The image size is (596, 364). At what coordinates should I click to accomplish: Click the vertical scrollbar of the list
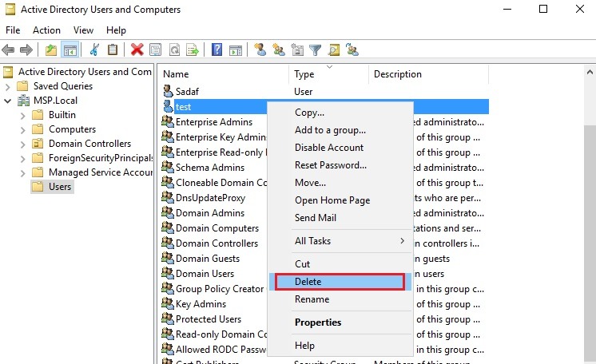click(589, 239)
